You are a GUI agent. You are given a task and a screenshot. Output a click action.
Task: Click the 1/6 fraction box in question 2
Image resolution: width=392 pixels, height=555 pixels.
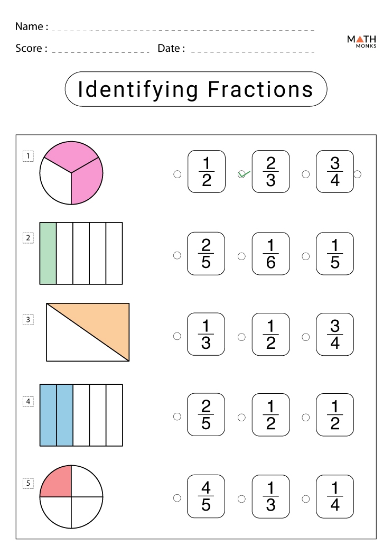270,254
